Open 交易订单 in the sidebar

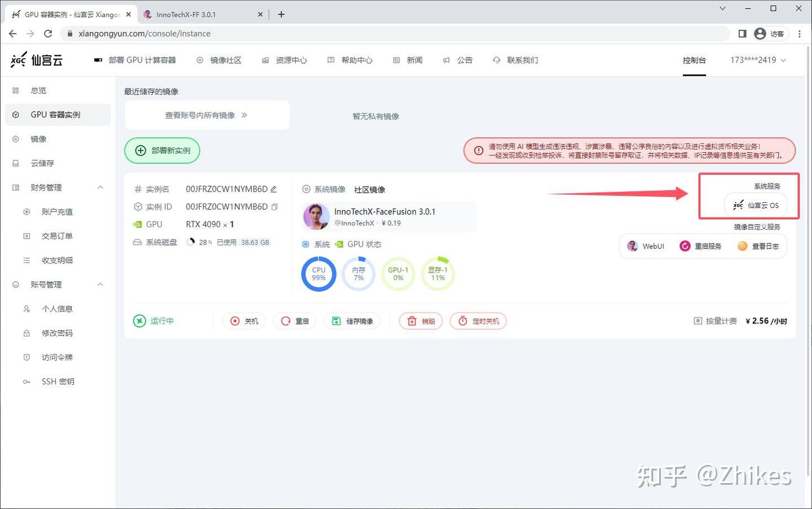click(58, 236)
